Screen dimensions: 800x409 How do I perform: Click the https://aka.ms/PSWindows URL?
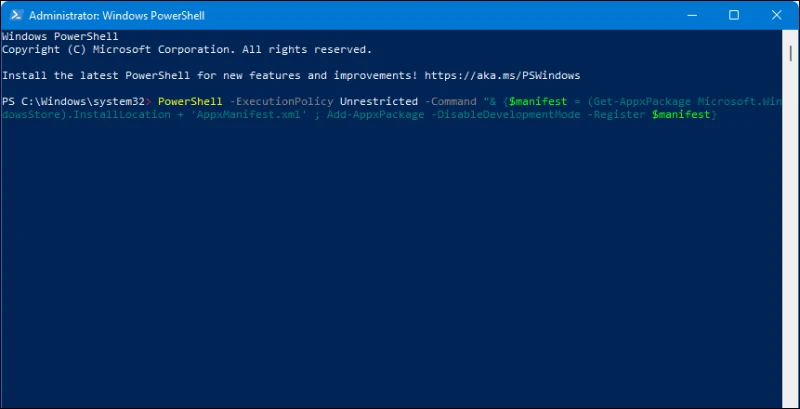click(502, 75)
